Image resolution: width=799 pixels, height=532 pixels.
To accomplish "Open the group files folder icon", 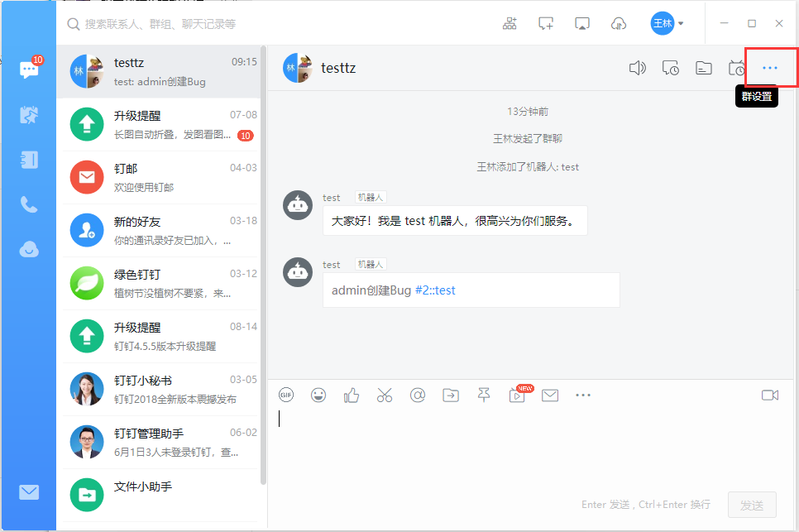I will click(704, 68).
